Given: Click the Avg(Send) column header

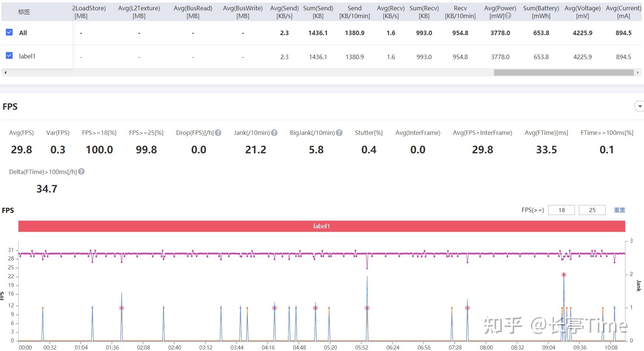Looking at the screenshot, I should 284,12.
